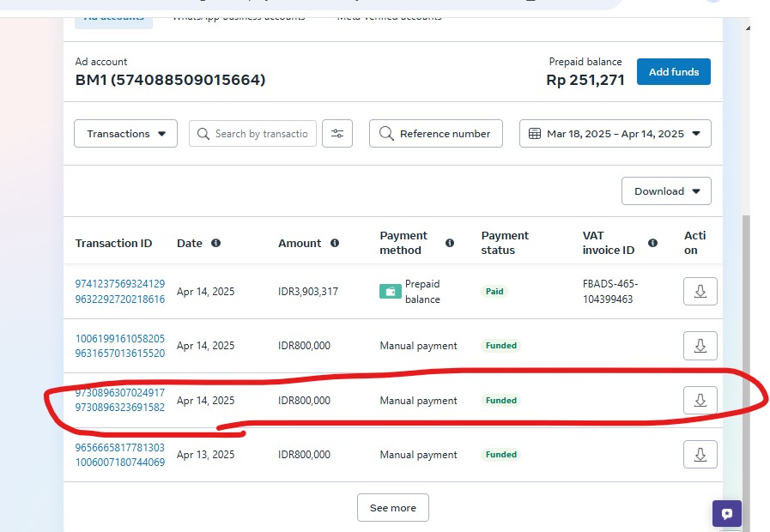The width and height of the screenshot is (770, 532).
Task: Download receipt for transaction 1006199161058205
Action: click(700, 346)
